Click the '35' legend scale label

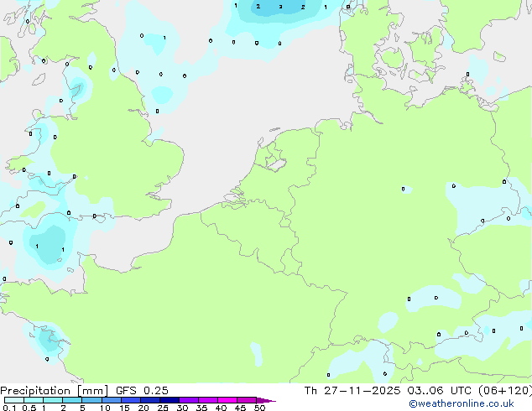pos(201,408)
